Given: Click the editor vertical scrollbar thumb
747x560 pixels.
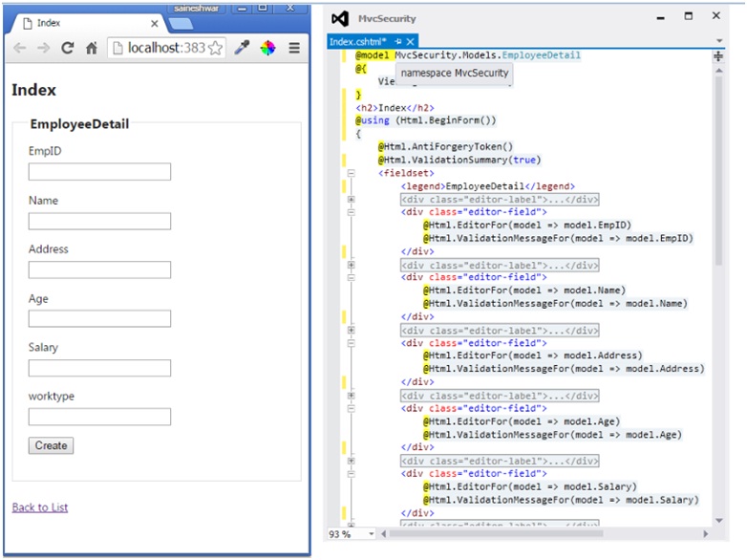Looking at the screenshot, I should [x=719, y=171].
